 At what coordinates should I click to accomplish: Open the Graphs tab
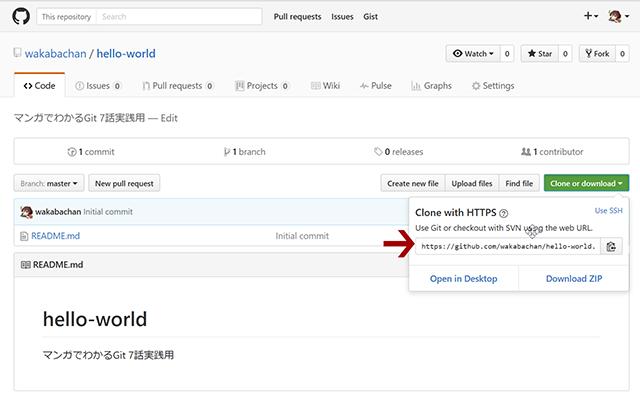tap(431, 86)
